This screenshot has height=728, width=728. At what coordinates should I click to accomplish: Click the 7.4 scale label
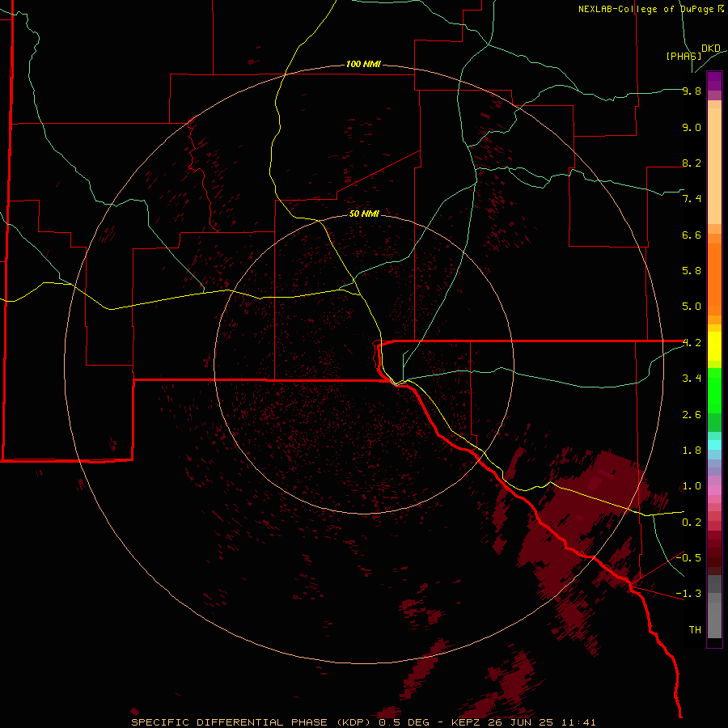692,199
